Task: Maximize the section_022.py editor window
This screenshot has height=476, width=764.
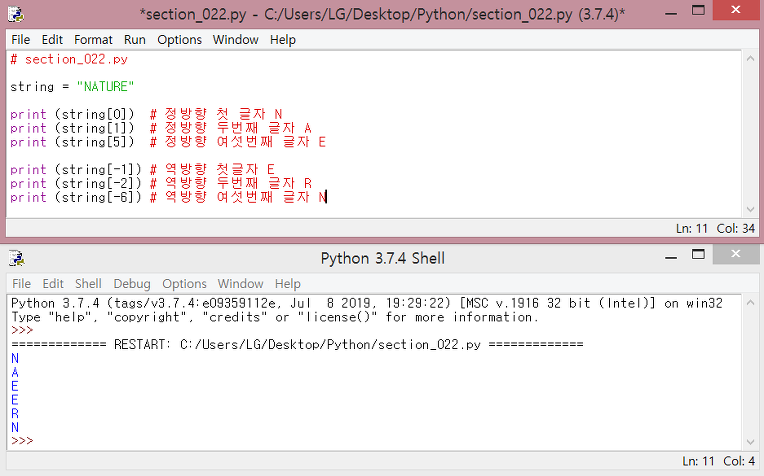Action: [698, 10]
